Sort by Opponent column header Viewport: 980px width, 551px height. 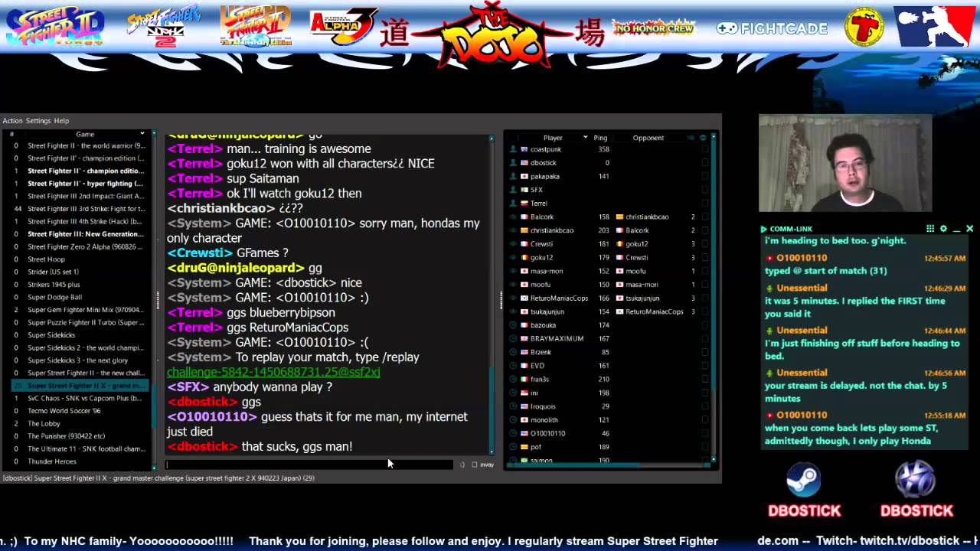tap(648, 138)
